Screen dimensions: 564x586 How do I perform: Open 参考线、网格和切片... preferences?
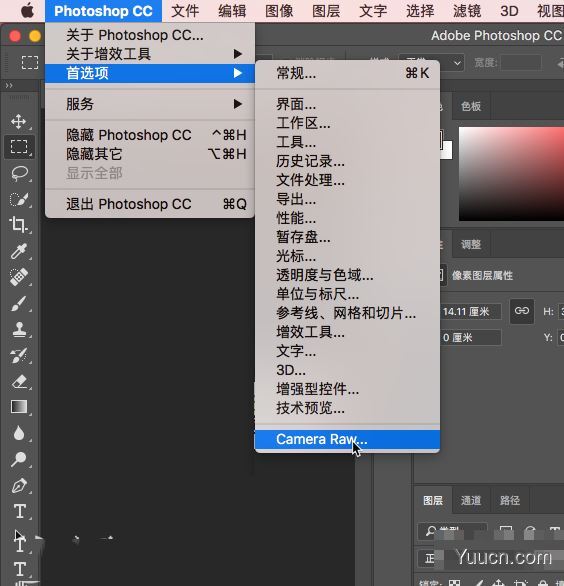pyautogui.click(x=347, y=313)
